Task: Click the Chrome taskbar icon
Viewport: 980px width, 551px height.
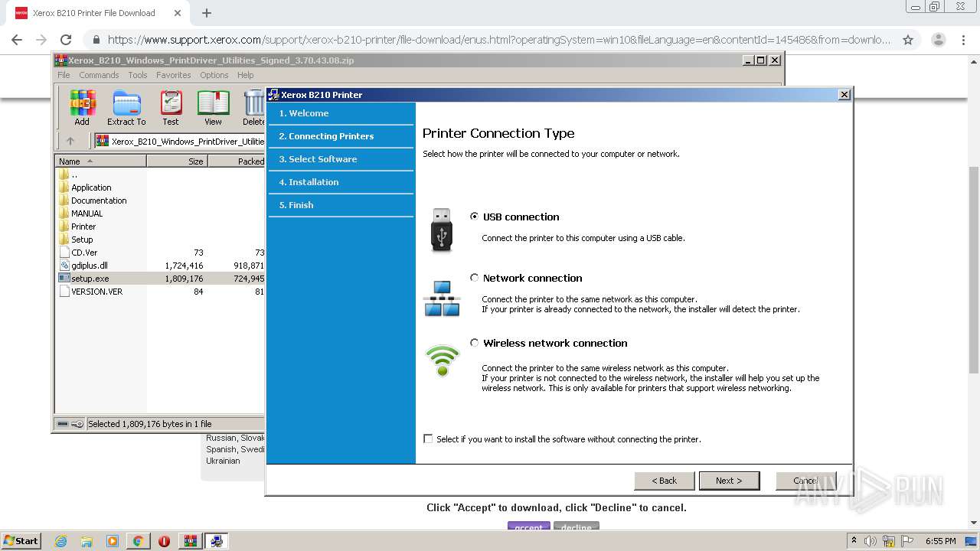Action: click(x=138, y=541)
